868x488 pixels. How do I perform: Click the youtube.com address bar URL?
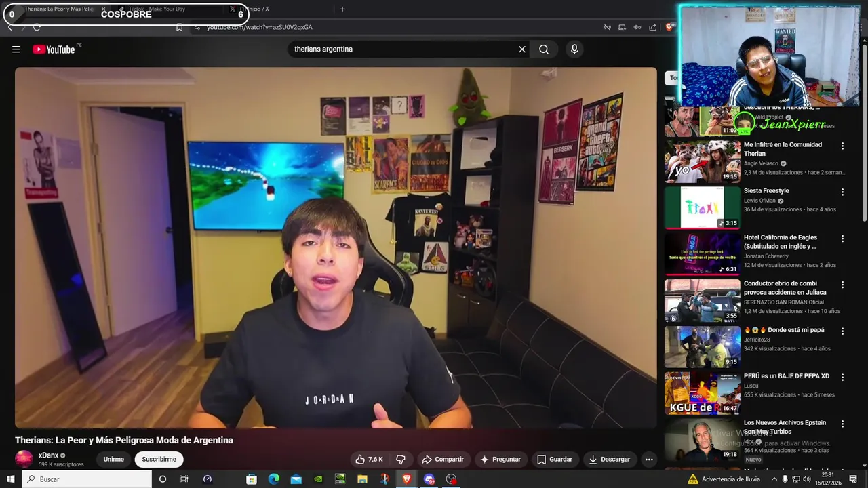click(x=260, y=27)
